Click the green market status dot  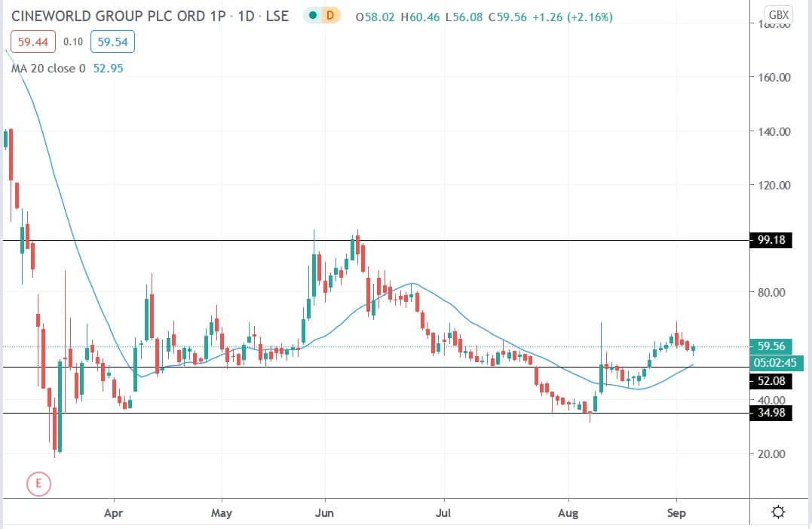point(312,16)
